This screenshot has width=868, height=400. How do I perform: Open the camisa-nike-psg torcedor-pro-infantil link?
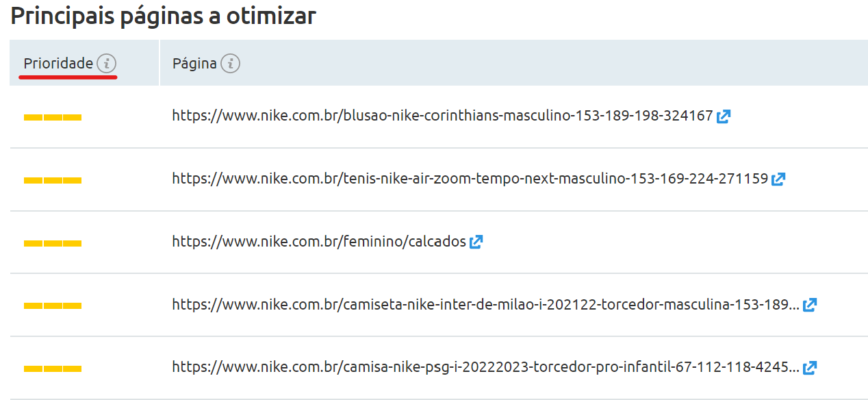(x=485, y=368)
